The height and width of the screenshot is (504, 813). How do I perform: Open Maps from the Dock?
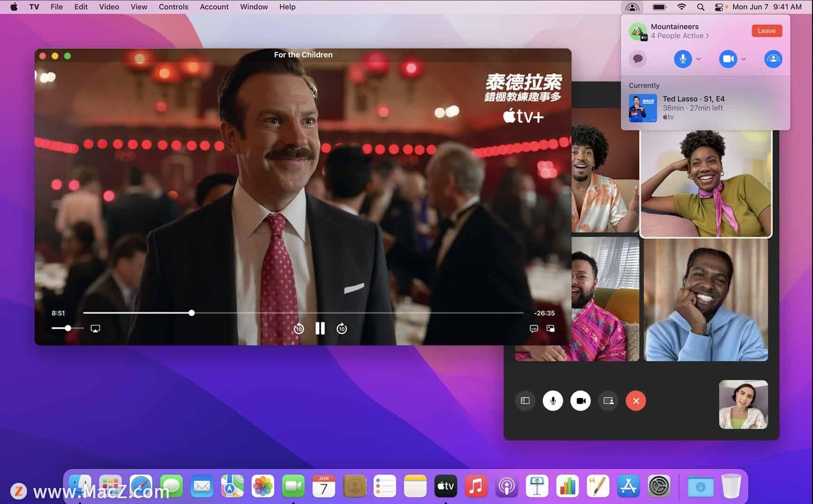(232, 486)
